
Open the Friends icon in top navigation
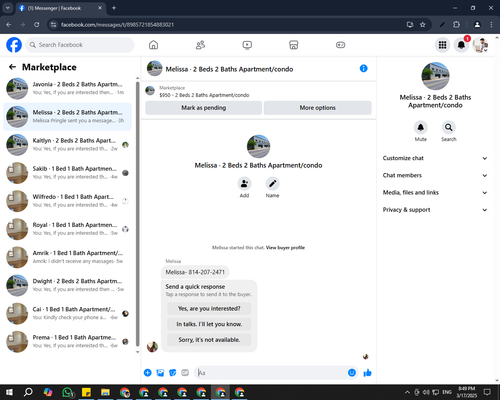click(x=200, y=45)
